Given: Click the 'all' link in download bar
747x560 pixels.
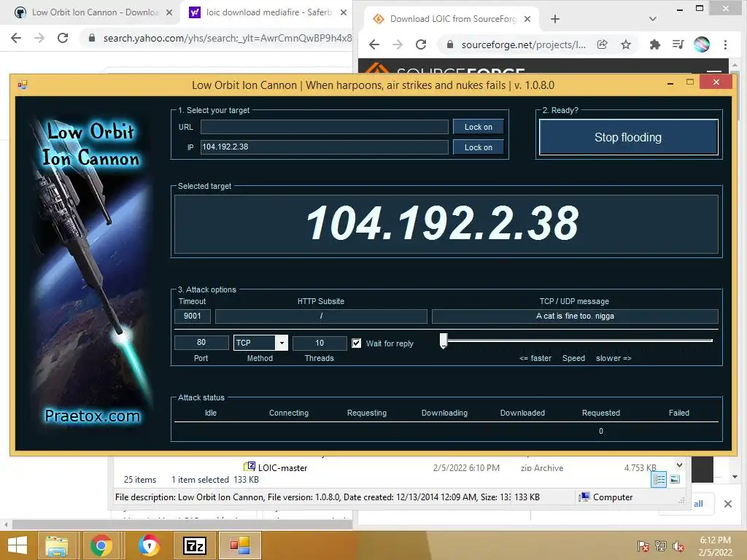Looking at the screenshot, I should pos(698,504).
